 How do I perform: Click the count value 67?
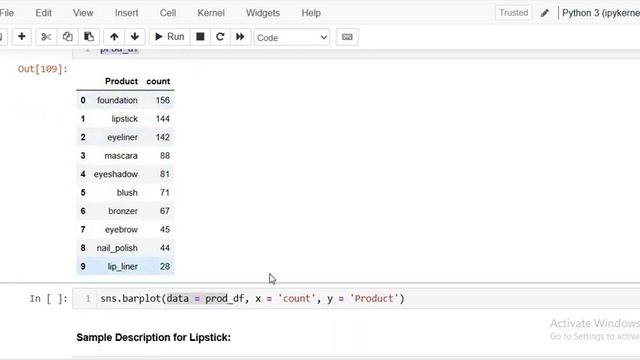pos(164,211)
